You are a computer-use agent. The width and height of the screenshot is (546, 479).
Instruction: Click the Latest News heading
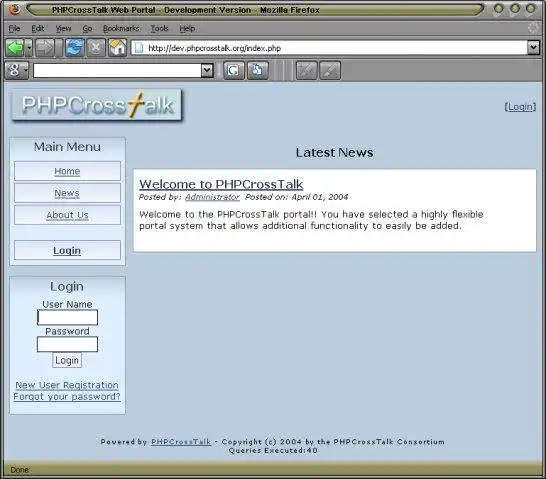(334, 152)
